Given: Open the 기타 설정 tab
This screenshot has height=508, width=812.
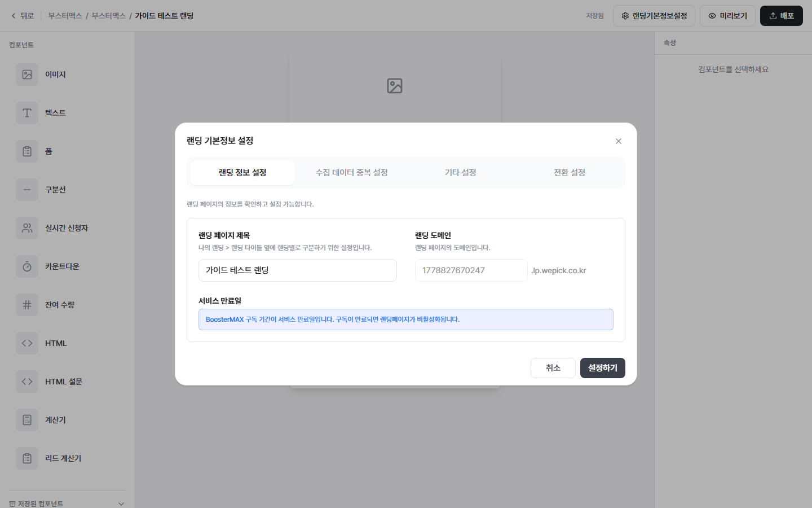Looking at the screenshot, I should 460,173.
